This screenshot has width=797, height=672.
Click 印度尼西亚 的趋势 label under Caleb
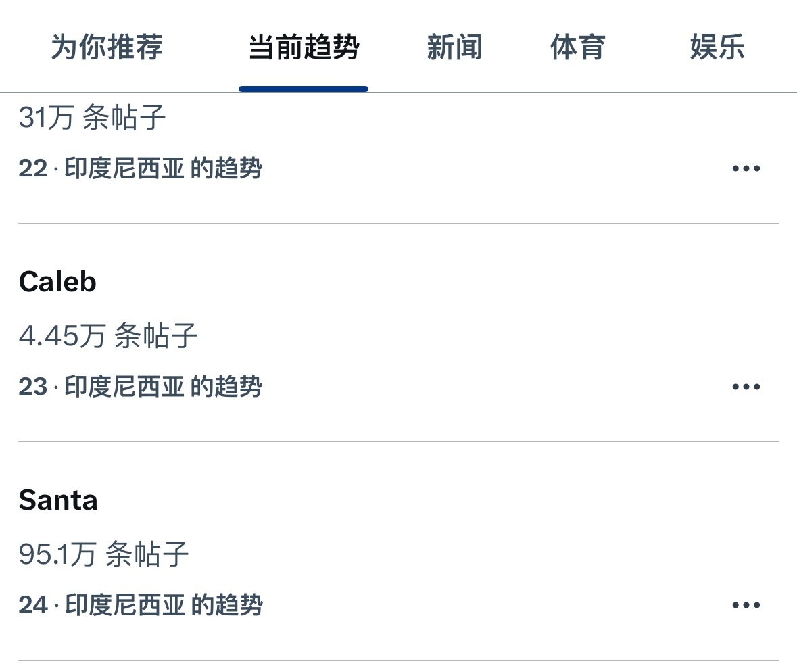(x=163, y=387)
